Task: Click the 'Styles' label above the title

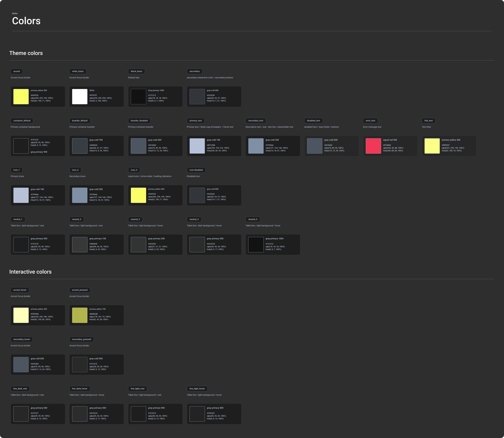Action: [15, 13]
